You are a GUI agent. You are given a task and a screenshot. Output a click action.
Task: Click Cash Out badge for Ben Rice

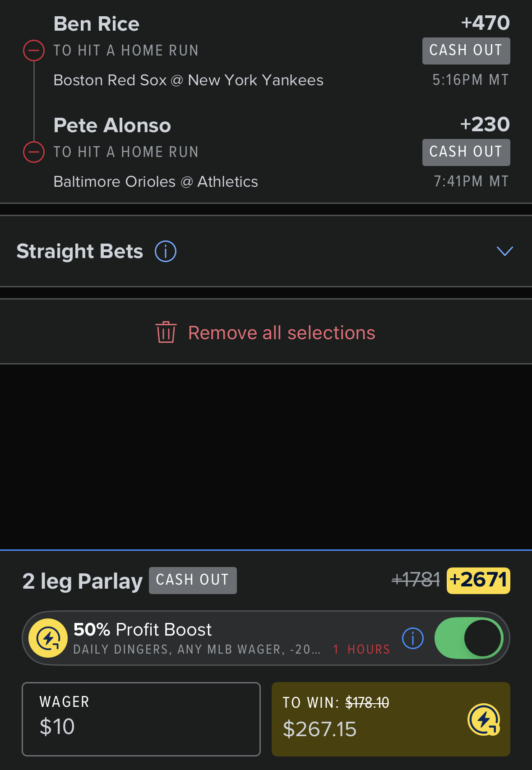coord(466,51)
